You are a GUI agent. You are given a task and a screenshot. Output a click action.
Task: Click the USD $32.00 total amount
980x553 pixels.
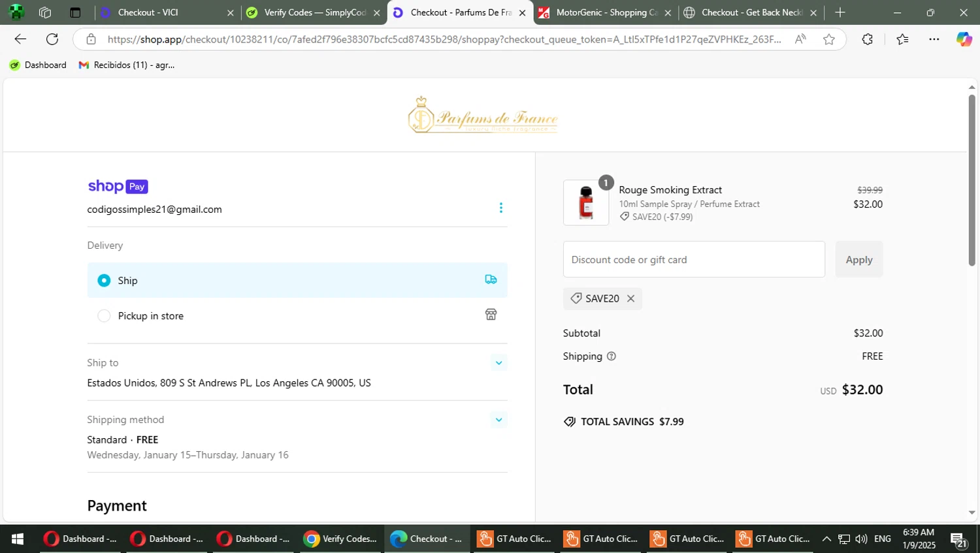852,390
